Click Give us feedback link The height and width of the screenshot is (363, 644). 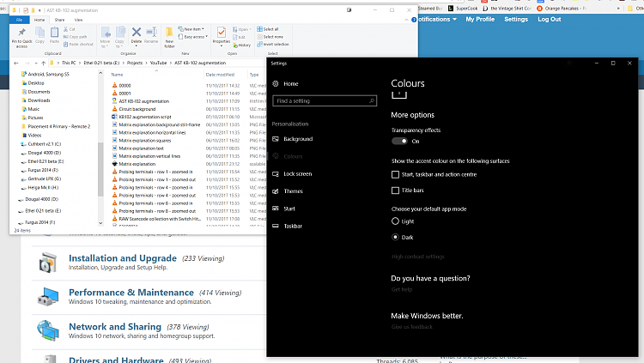(411, 327)
